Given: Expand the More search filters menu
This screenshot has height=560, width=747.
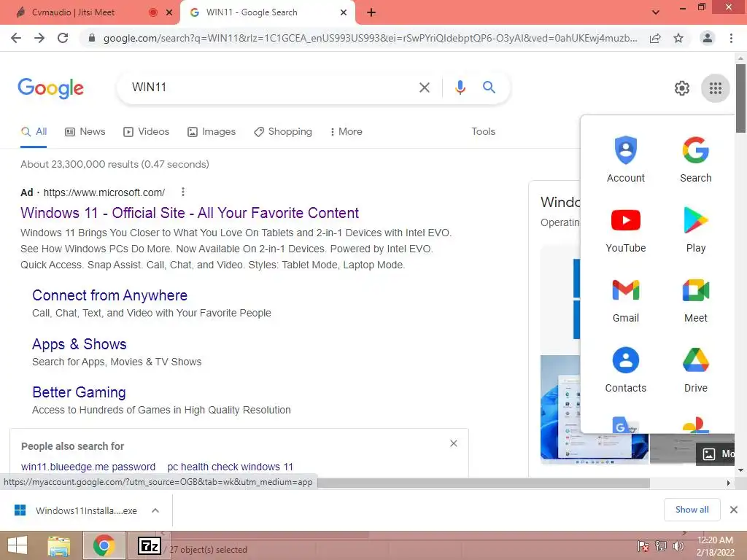Looking at the screenshot, I should (x=346, y=132).
